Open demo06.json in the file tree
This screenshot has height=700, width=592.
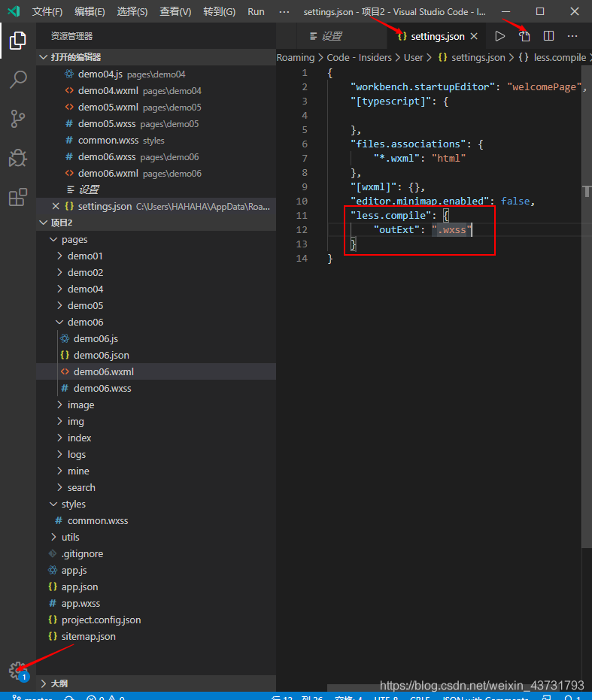coord(156,356)
